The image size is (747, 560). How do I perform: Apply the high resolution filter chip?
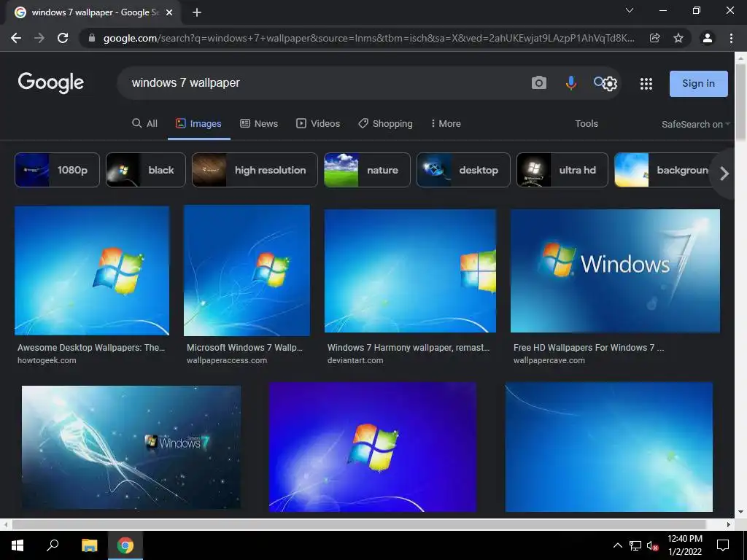tap(255, 170)
